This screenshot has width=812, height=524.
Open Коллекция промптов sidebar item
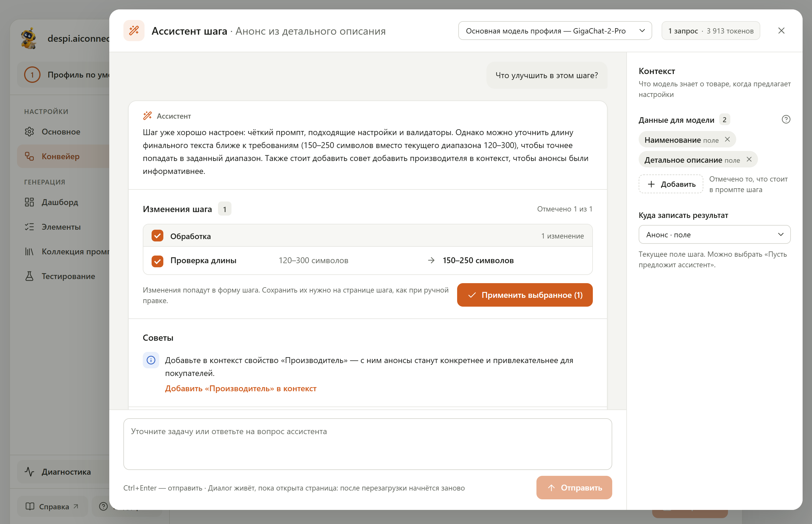click(x=63, y=251)
